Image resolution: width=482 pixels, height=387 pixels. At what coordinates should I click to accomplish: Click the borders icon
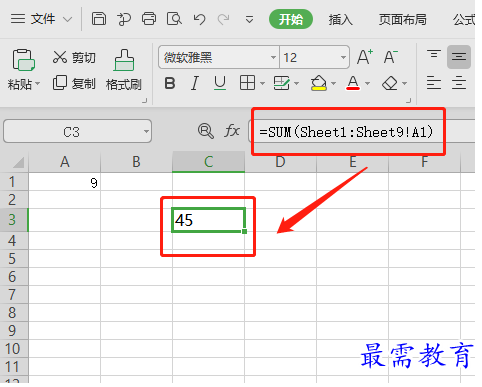[247, 83]
